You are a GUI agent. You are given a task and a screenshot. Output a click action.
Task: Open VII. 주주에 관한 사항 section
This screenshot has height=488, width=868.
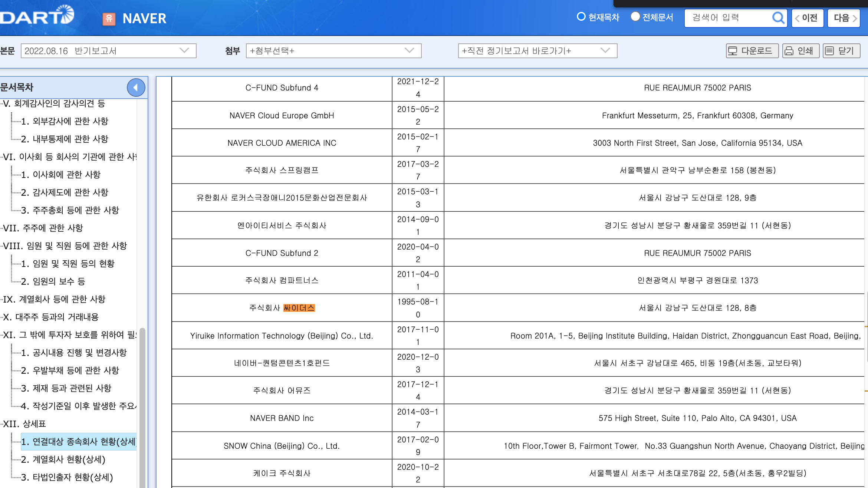point(43,228)
